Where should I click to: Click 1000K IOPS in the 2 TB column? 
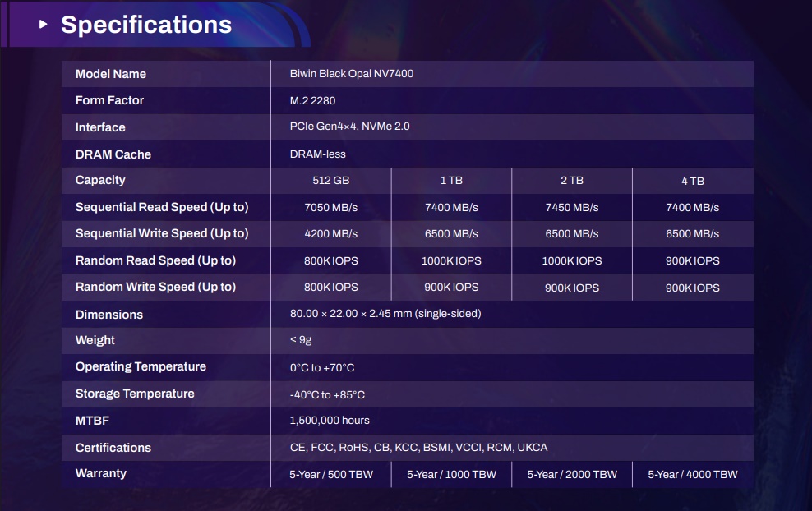[572, 260]
